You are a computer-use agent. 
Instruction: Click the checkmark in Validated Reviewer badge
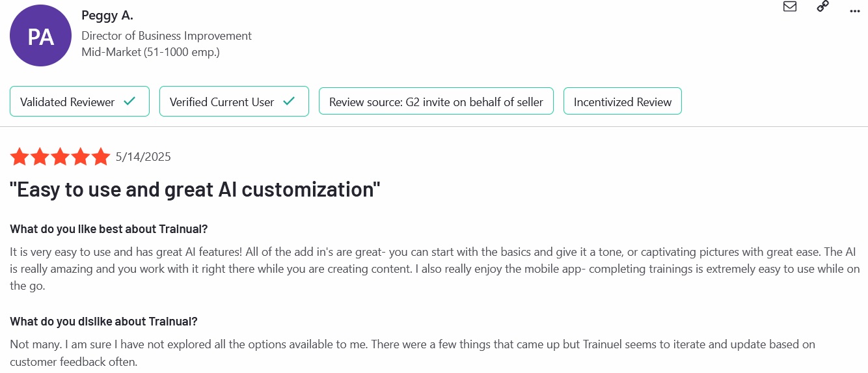coord(129,102)
